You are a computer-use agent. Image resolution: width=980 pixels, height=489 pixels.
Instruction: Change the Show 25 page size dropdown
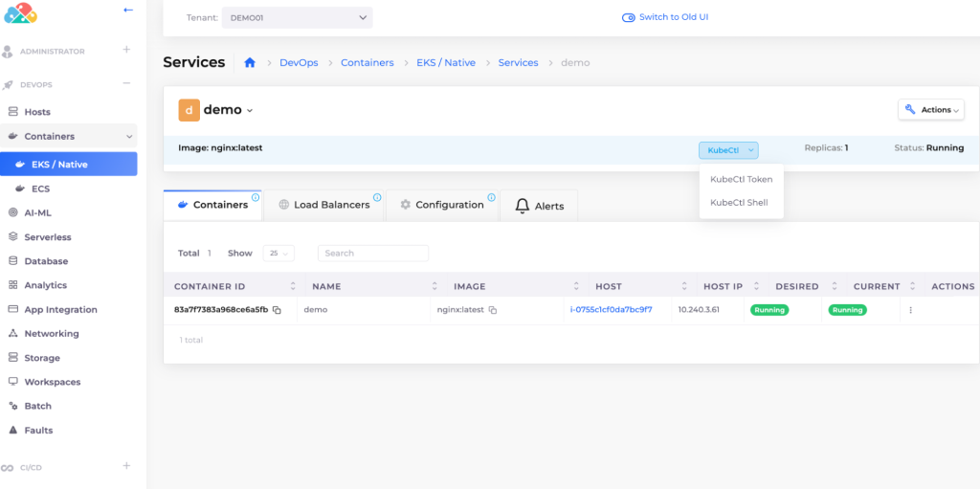279,254
